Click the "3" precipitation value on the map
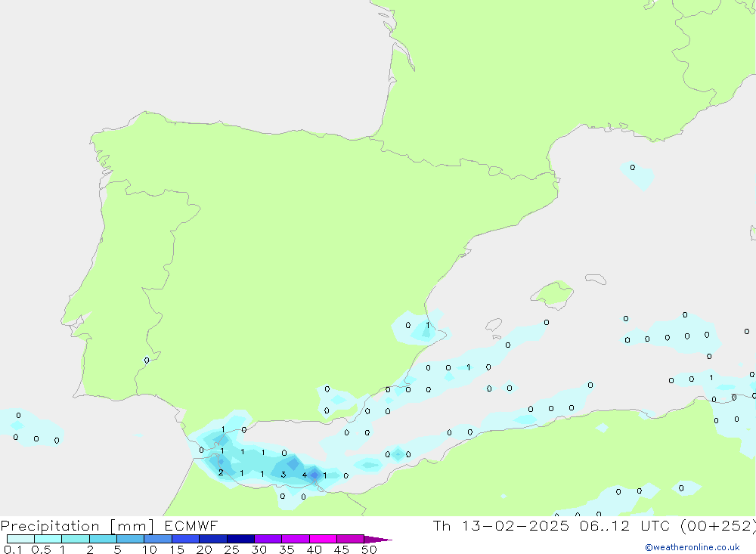This screenshot has width=756, height=554. pyautogui.click(x=283, y=475)
